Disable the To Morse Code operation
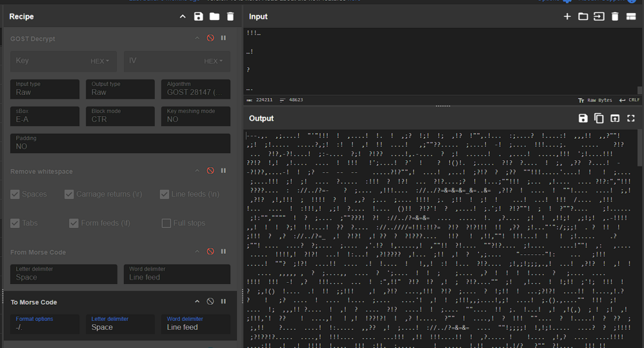Image resolution: width=644 pixels, height=348 pixels. tap(211, 302)
